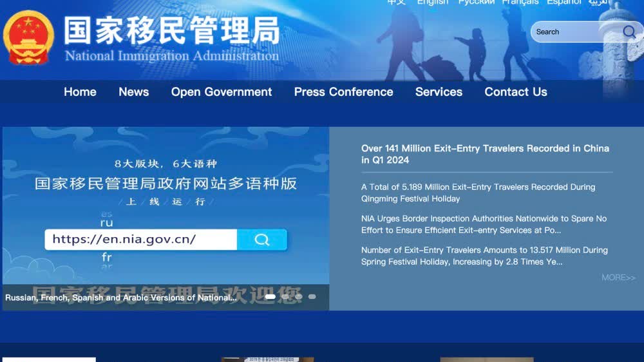Click the search icon beside en.nia.gov.cn

tap(261, 240)
